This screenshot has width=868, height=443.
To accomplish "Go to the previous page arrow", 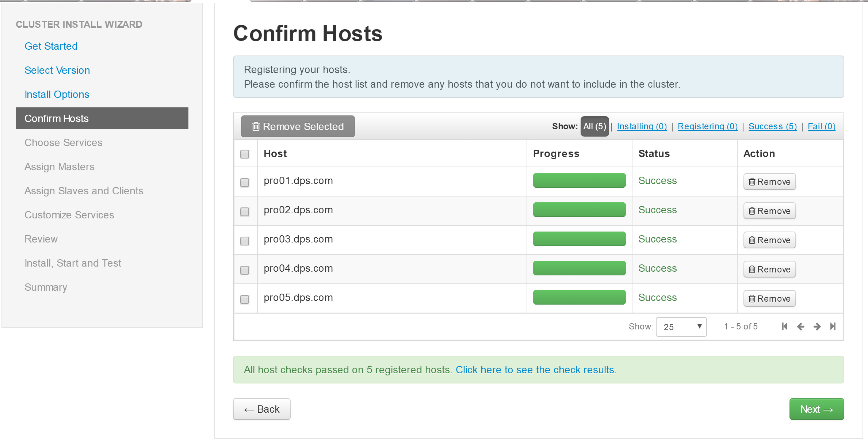I will [801, 326].
